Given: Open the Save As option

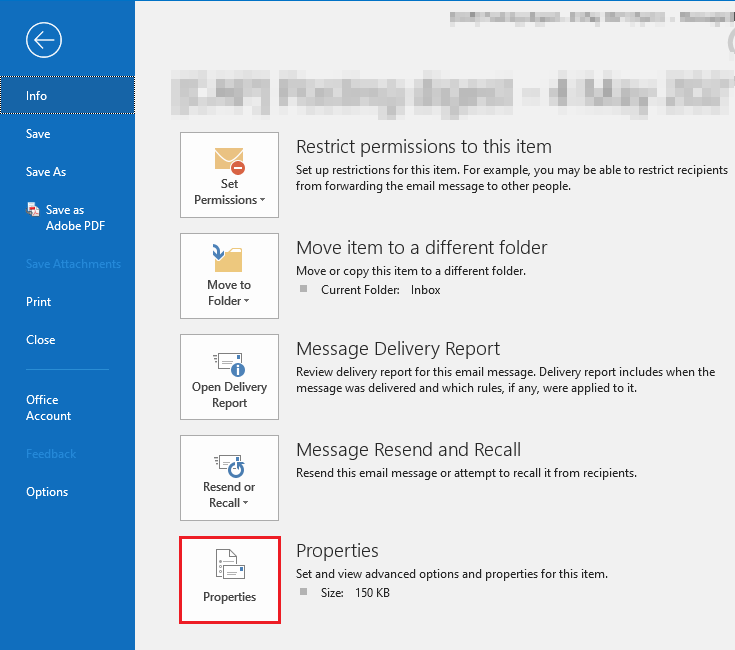Looking at the screenshot, I should (x=46, y=172).
